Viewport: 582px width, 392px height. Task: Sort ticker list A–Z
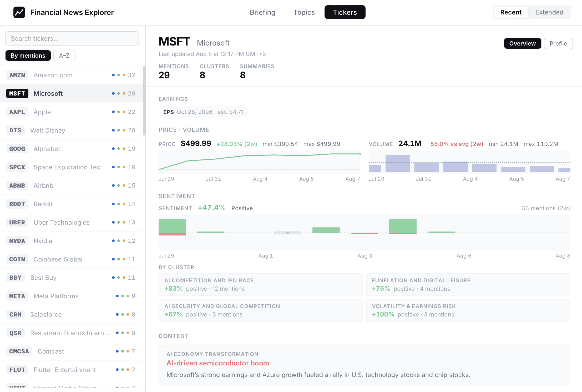pos(64,56)
